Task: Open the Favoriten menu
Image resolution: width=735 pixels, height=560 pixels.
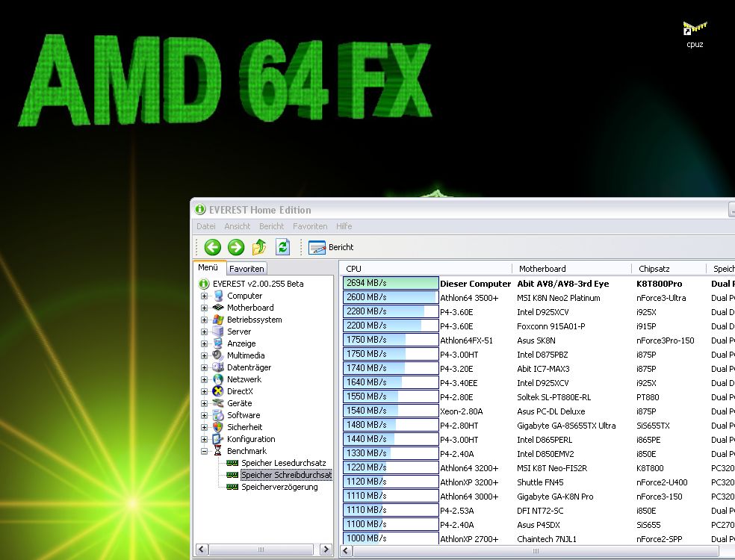Action: [310, 226]
